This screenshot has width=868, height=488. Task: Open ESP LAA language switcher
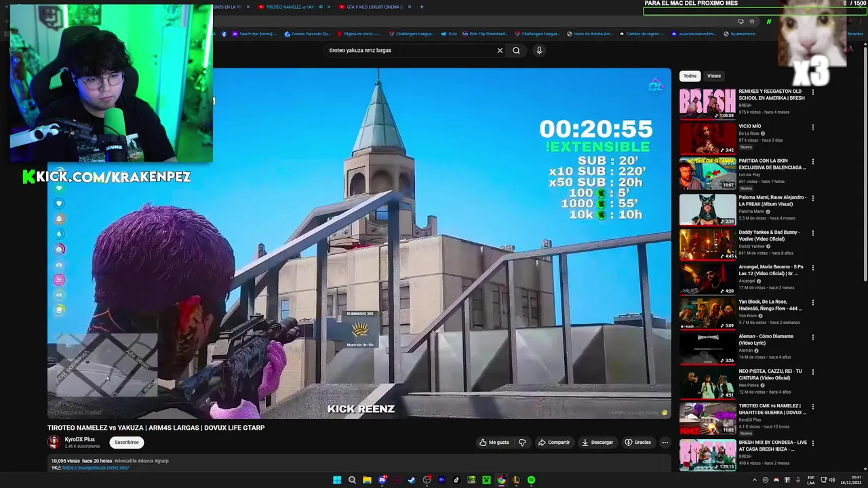click(811, 480)
